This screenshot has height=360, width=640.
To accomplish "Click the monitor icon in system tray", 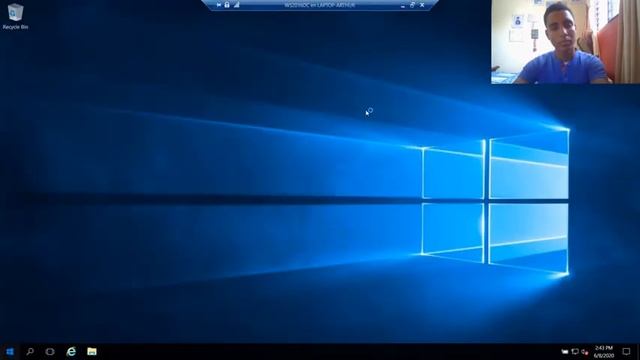I will point(575,351).
